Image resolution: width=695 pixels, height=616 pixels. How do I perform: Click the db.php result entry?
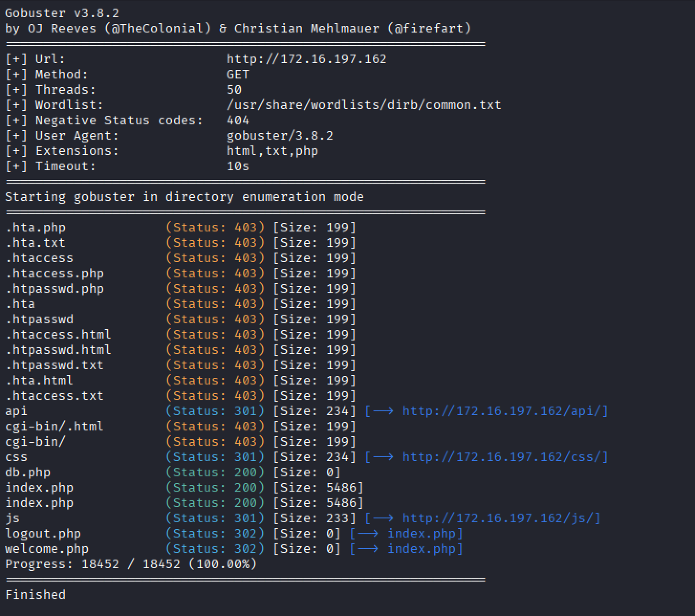pyautogui.click(x=28, y=473)
